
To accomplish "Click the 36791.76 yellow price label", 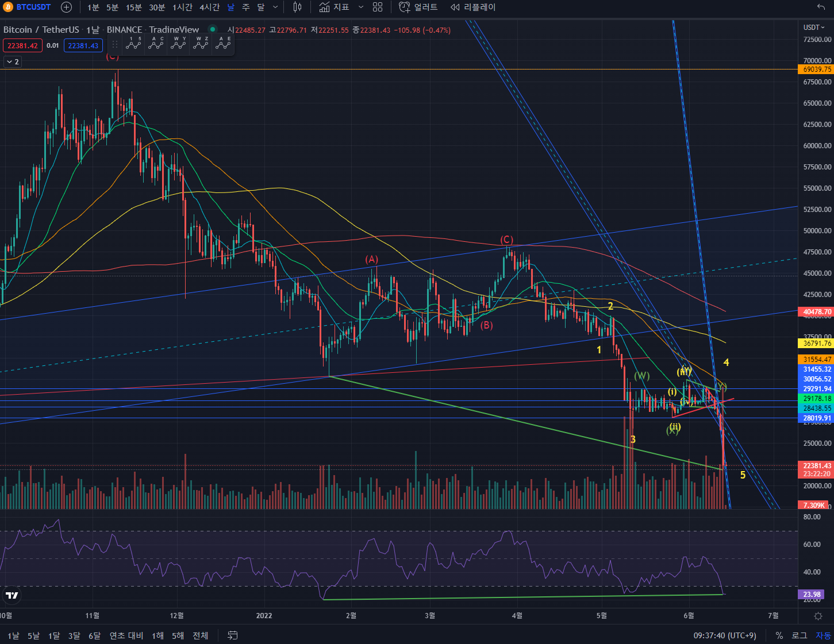I will point(815,344).
